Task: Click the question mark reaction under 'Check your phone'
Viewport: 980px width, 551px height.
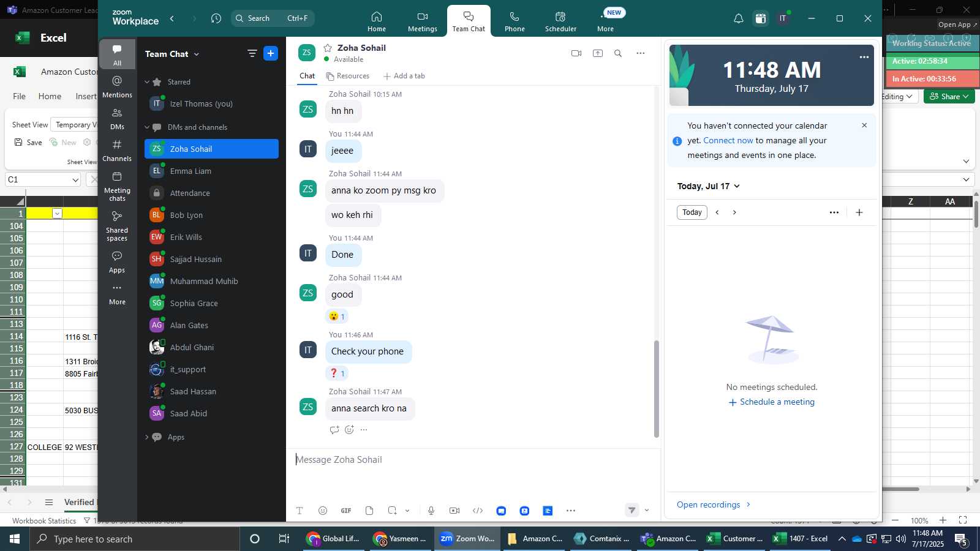Action: 337,373
